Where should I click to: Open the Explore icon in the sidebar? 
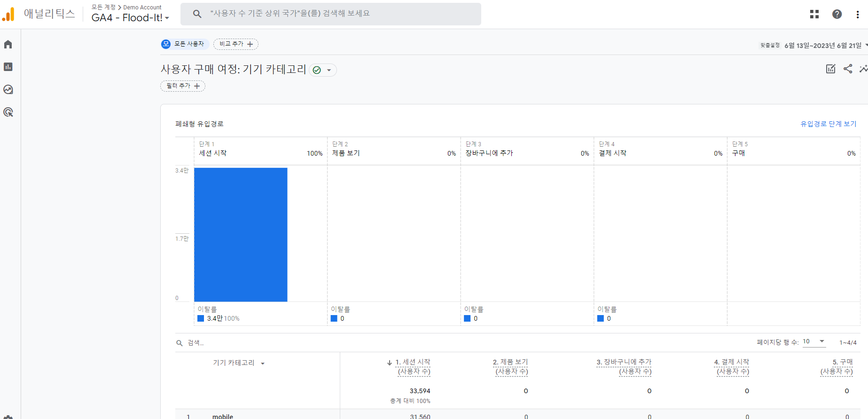click(8, 89)
